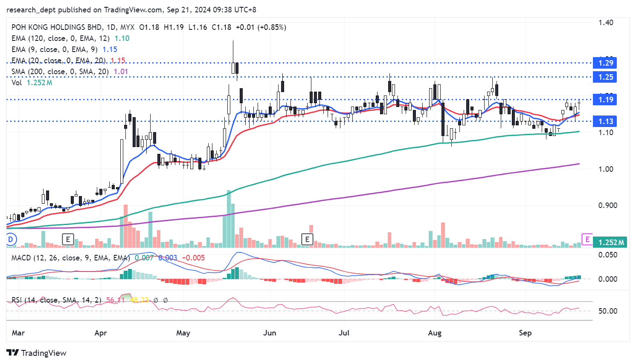Click the 1.19 dotted price level label
The height and width of the screenshot is (364, 636).
point(606,100)
